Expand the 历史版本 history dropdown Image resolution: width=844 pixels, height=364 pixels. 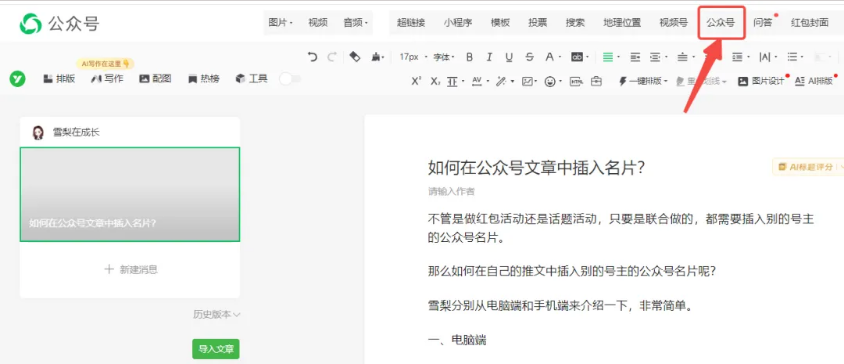coord(216,314)
